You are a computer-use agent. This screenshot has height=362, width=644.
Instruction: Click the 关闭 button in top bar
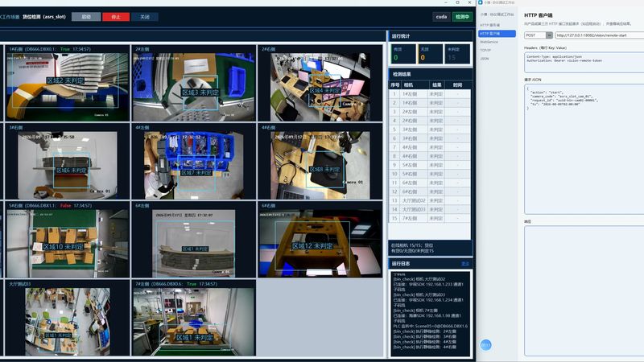145,17
